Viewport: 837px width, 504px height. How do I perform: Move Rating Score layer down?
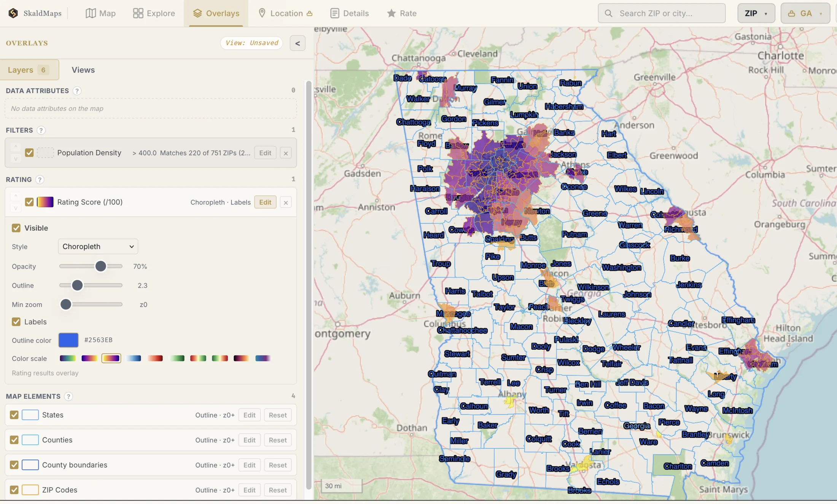pyautogui.click(x=16, y=208)
